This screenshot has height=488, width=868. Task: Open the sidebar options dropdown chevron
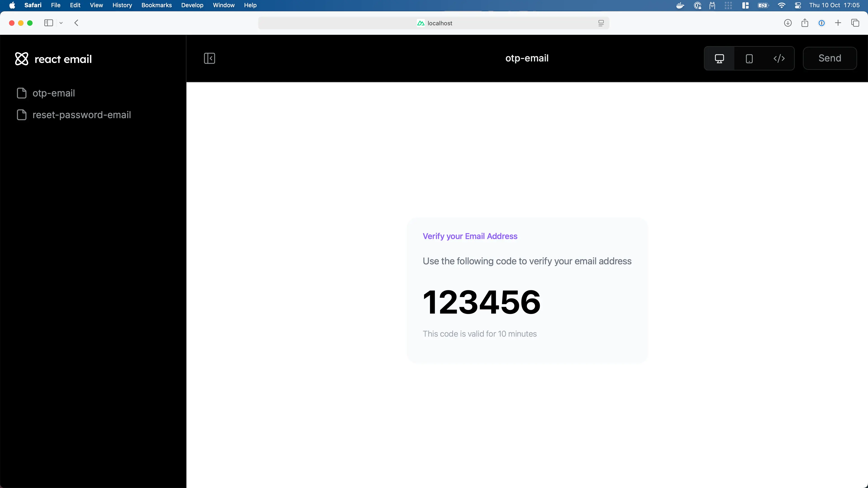pos(61,23)
